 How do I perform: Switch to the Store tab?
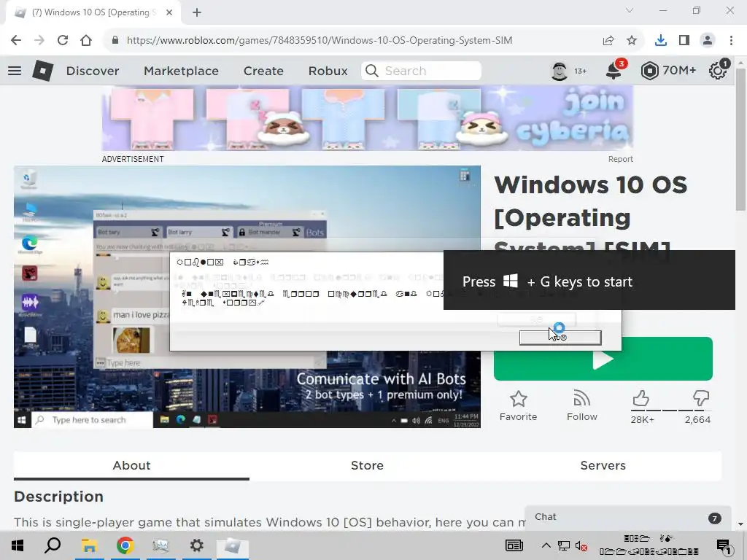pos(368,465)
